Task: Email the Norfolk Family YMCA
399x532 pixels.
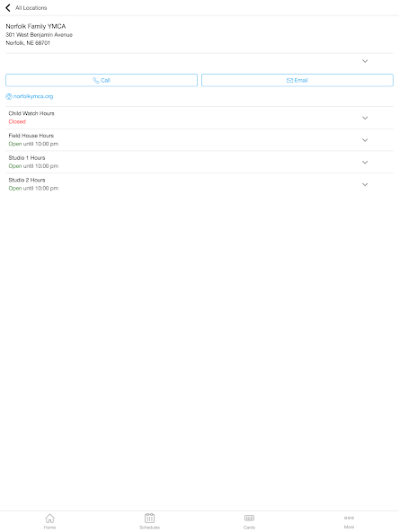Action: pyautogui.click(x=297, y=80)
